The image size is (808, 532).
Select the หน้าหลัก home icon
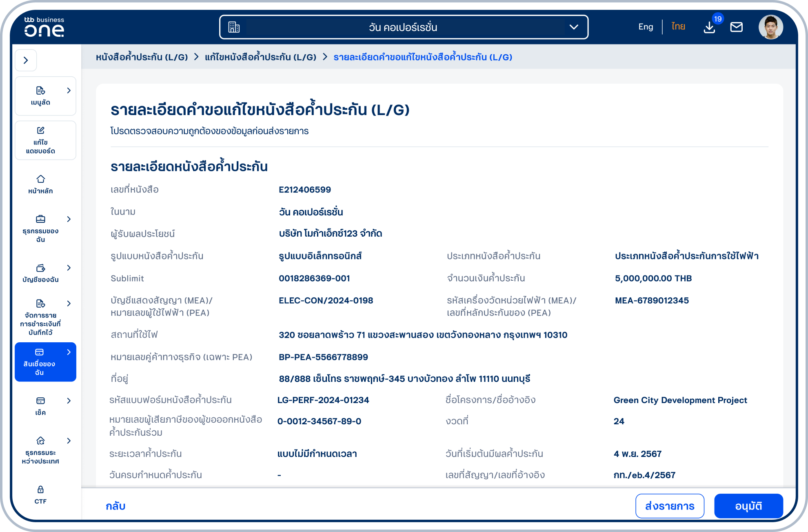pyautogui.click(x=40, y=179)
